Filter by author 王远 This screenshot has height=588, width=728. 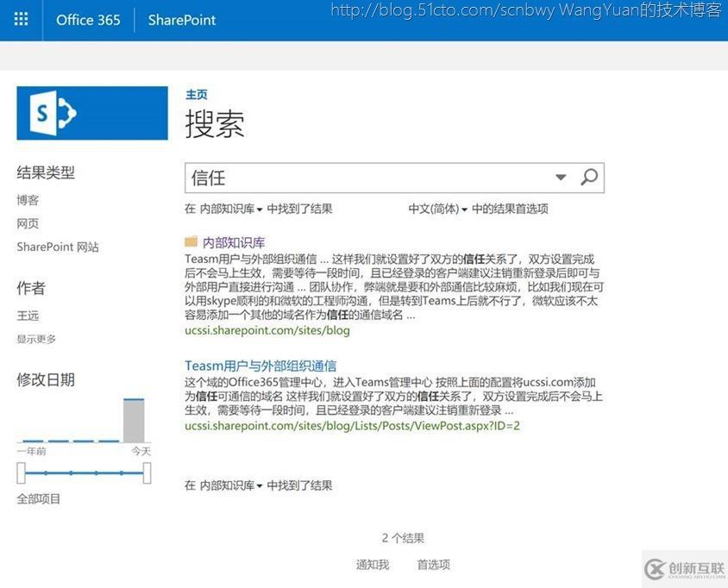(28, 316)
